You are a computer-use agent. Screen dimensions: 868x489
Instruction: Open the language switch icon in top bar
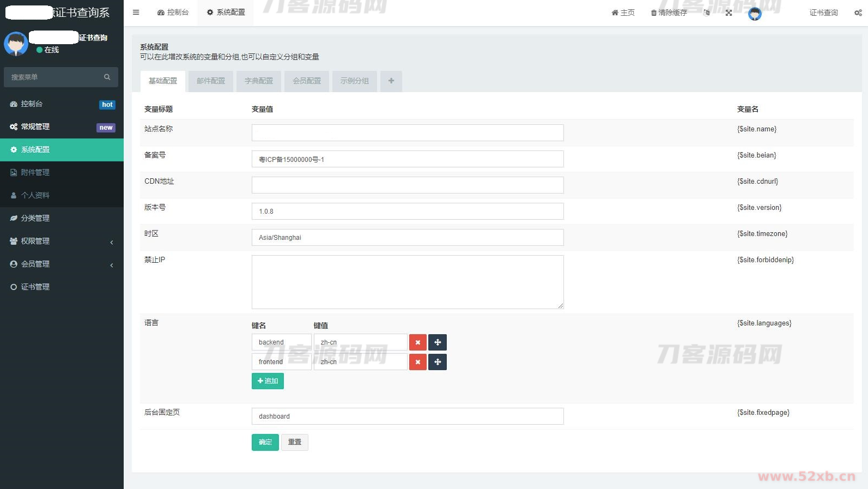click(x=707, y=13)
